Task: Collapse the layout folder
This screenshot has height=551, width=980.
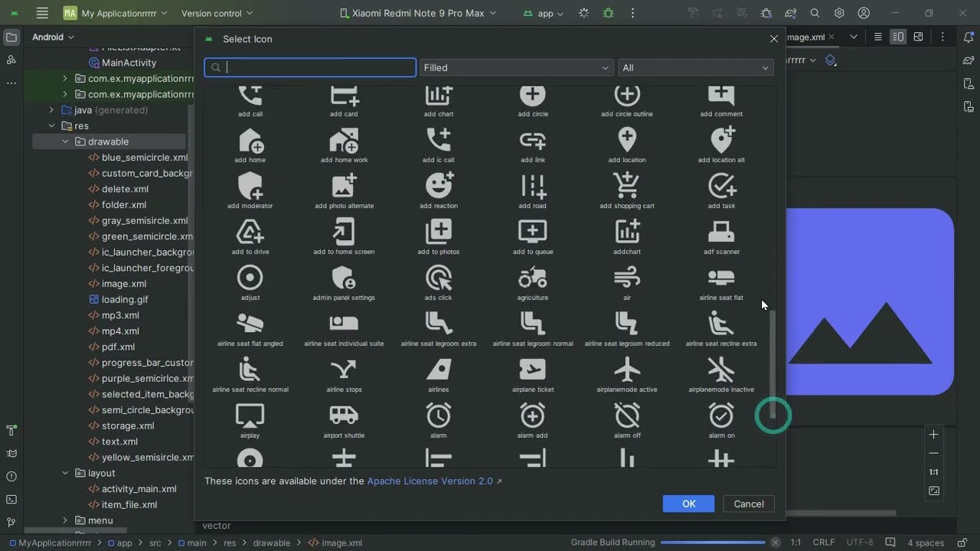Action: coord(65,473)
